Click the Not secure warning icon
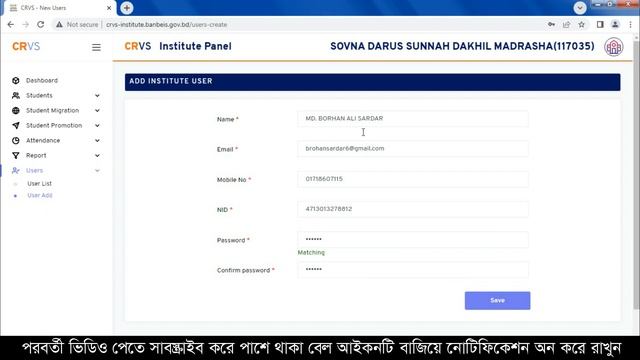 pyautogui.click(x=60, y=24)
